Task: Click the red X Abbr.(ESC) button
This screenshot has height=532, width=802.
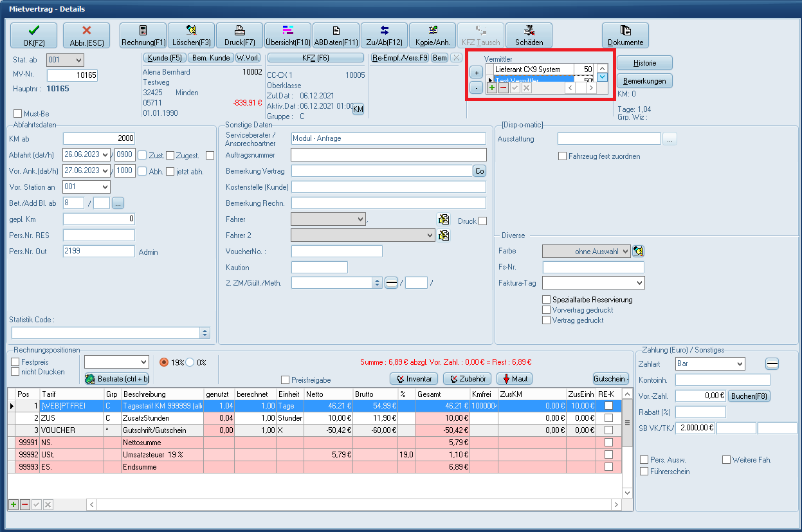Action: click(x=87, y=35)
